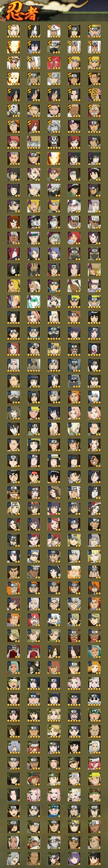Select the C-rank fully bandaged face ninja
Image resolution: width=108 pixels, height=868 pixels.
pos(54,842)
